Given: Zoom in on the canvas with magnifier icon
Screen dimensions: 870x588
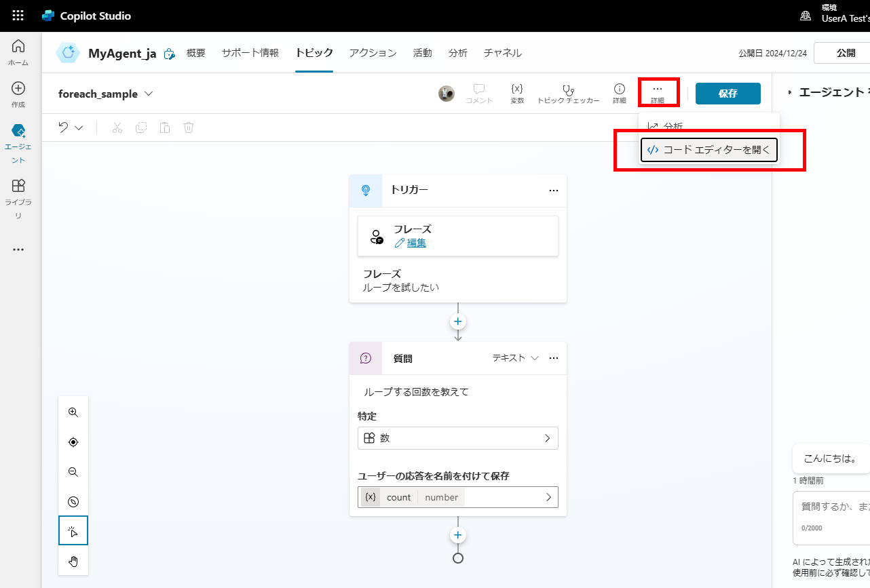Looking at the screenshot, I should [73, 412].
